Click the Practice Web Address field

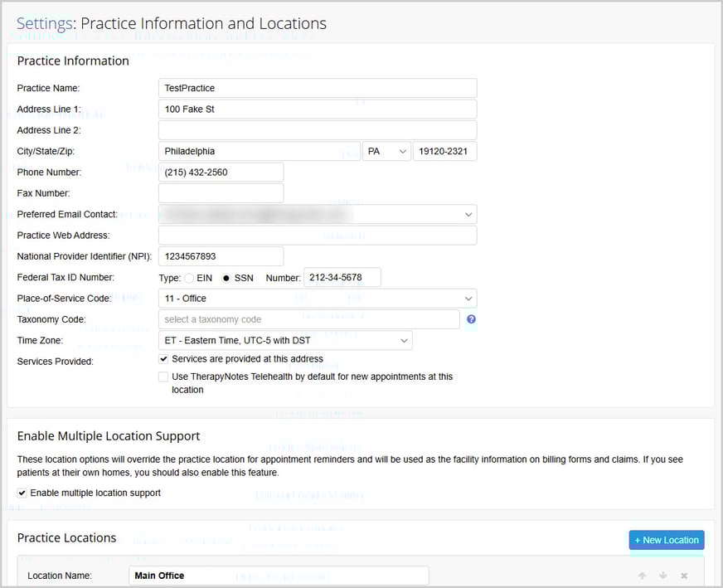[x=318, y=236]
